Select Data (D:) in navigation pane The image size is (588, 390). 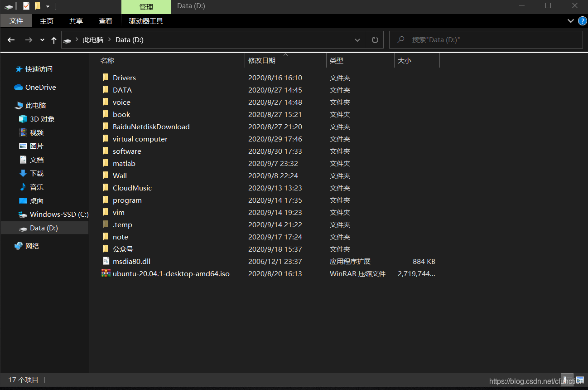pyautogui.click(x=45, y=228)
